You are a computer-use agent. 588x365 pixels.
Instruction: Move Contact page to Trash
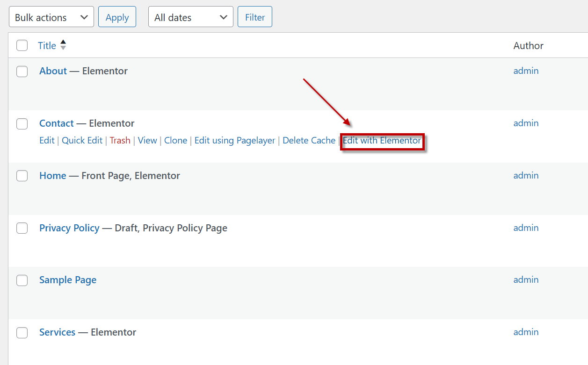click(120, 141)
